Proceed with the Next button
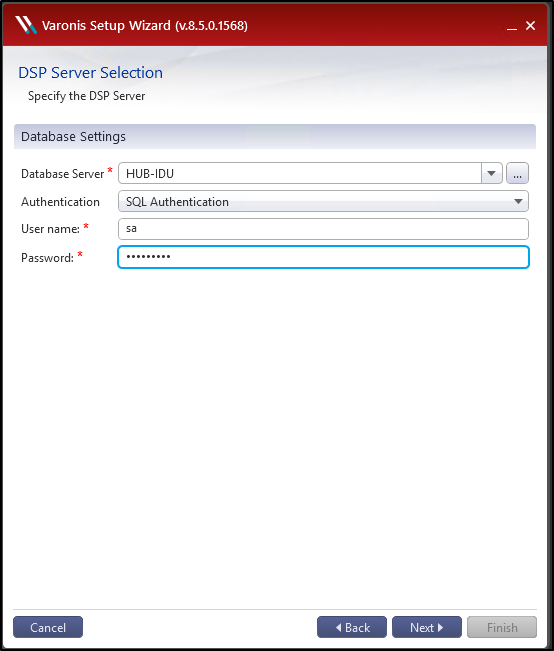This screenshot has height=651, width=554. click(427, 627)
